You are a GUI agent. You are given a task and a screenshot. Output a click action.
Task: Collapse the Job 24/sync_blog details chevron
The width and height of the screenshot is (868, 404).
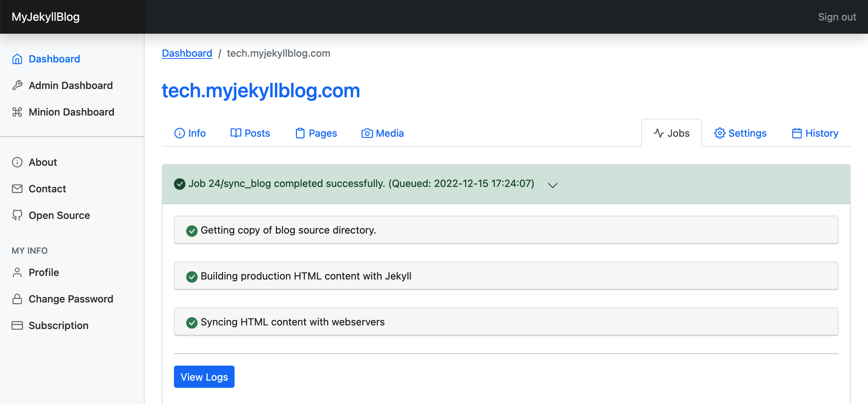coord(552,185)
